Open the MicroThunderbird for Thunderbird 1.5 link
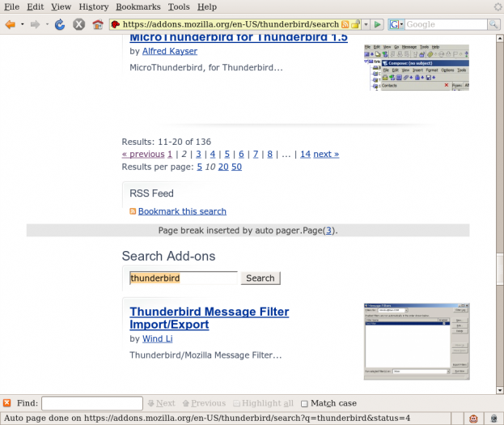Screen dimensions: 504x425 coord(239,38)
